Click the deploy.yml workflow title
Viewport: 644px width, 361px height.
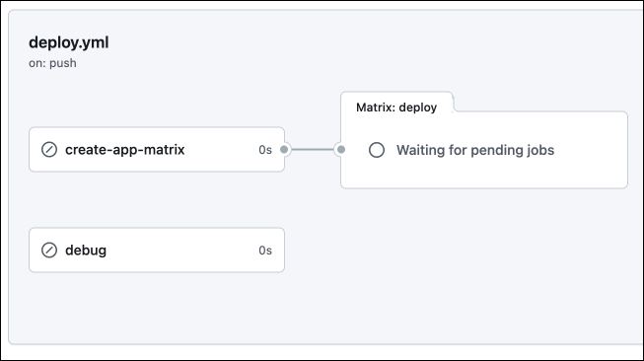[x=69, y=42]
